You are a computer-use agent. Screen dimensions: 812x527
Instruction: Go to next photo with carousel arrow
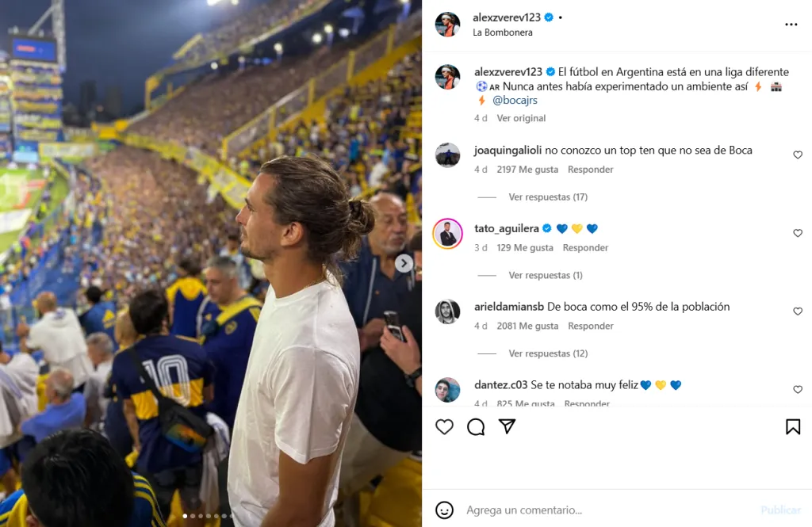tap(404, 263)
